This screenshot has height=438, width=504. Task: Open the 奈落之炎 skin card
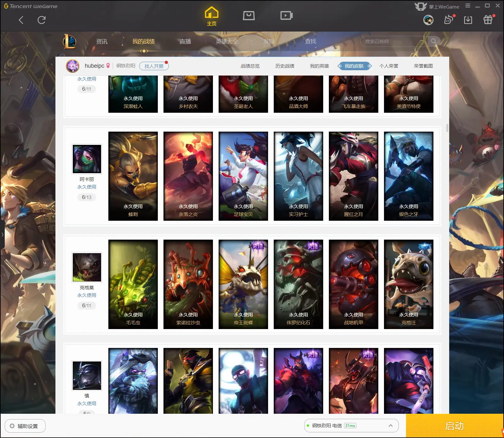[x=188, y=176]
